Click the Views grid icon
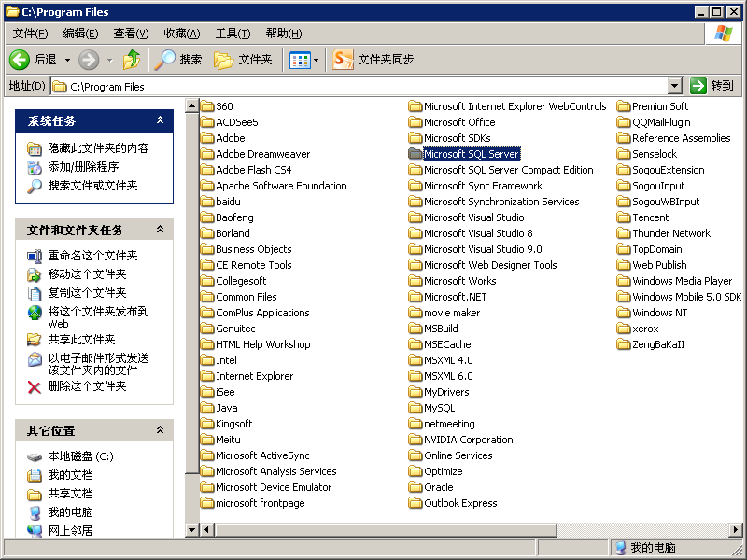This screenshot has height=560, width=747. pyautogui.click(x=300, y=61)
